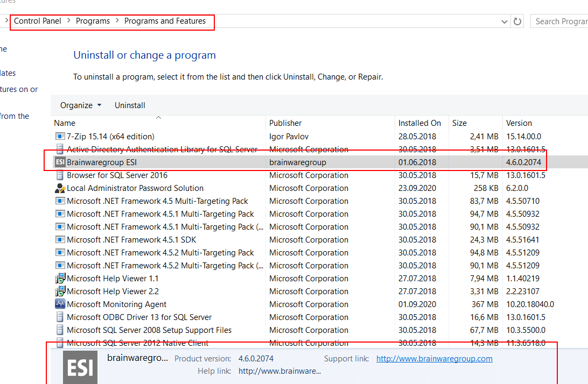Click the Microsoft Help Viewer 2.2 icon
Screen dimensions: 588x384
pyautogui.click(x=60, y=291)
